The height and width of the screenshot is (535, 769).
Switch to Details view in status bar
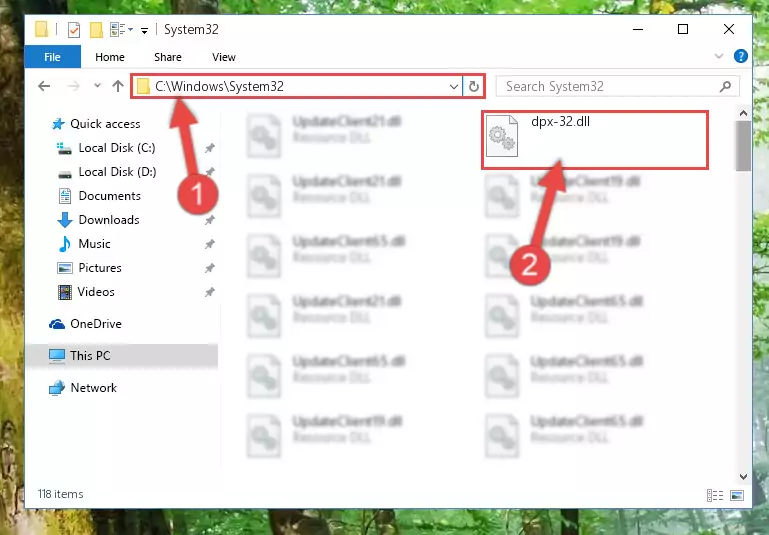(715, 495)
